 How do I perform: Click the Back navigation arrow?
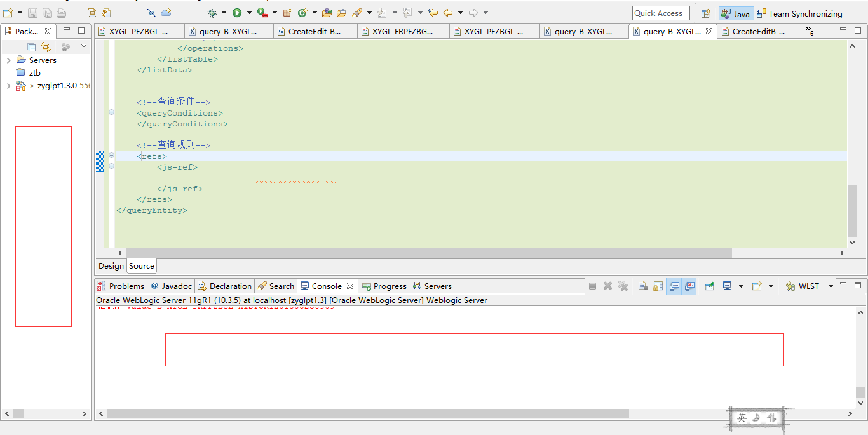(x=448, y=13)
